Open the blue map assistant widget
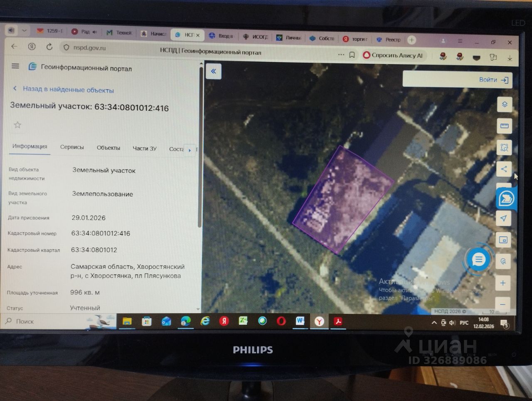The image size is (532, 401). click(x=506, y=198)
